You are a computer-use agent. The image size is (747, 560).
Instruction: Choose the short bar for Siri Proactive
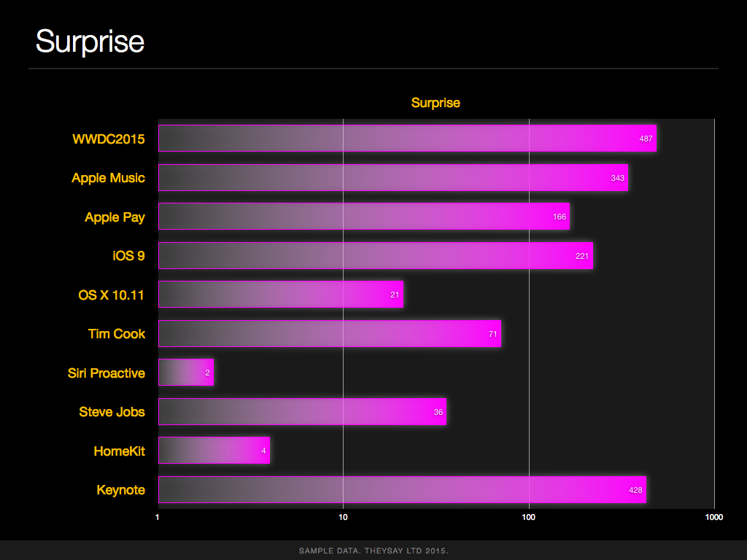(186, 373)
